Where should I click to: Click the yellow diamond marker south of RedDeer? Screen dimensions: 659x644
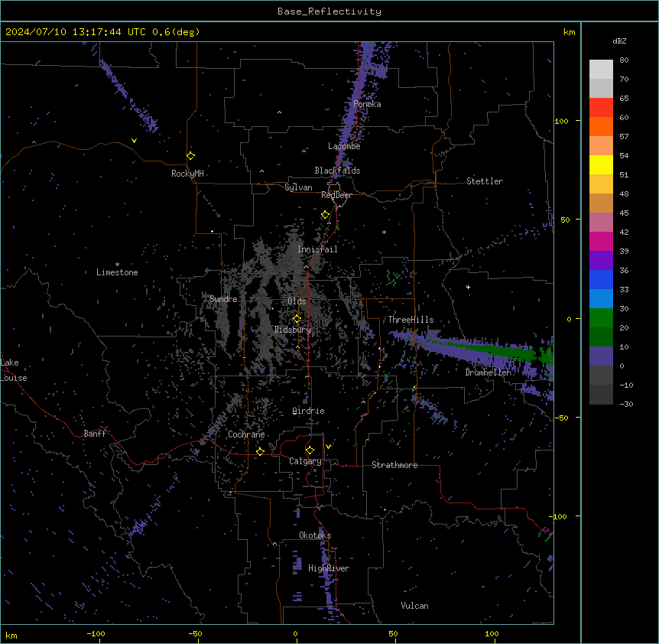326,215
